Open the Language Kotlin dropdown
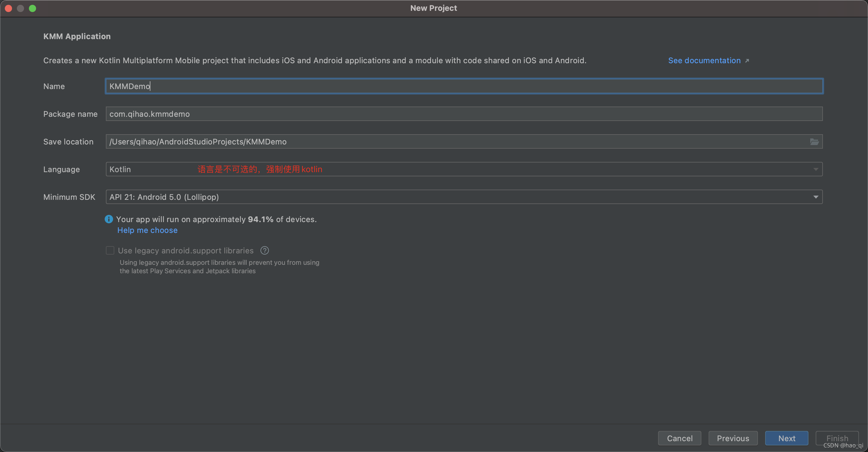The image size is (868, 452). 464,169
